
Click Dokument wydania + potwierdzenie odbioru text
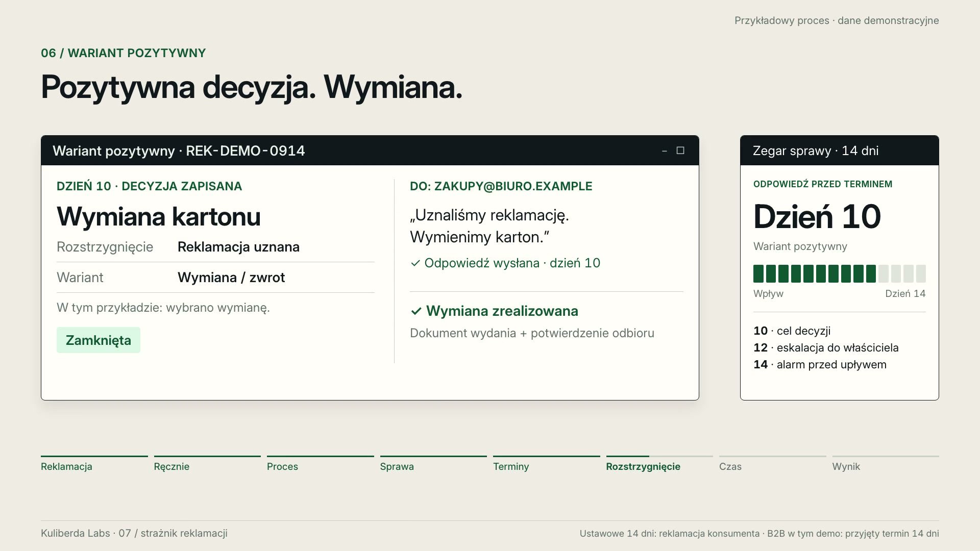pos(532,333)
